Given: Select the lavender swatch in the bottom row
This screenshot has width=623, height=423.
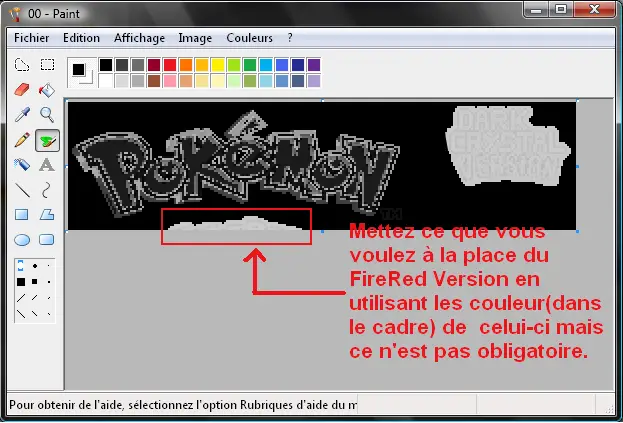Looking at the screenshot, I should tap(314, 81).
